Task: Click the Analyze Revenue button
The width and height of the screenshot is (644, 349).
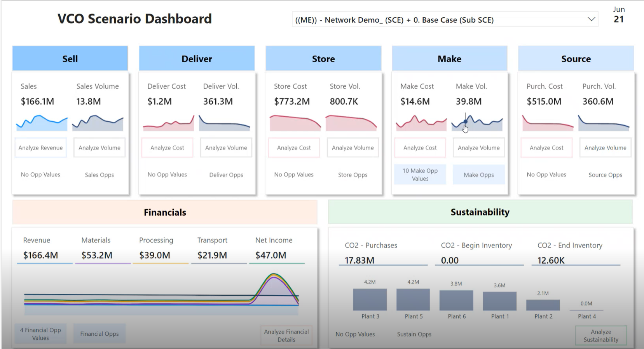Action: coord(40,148)
